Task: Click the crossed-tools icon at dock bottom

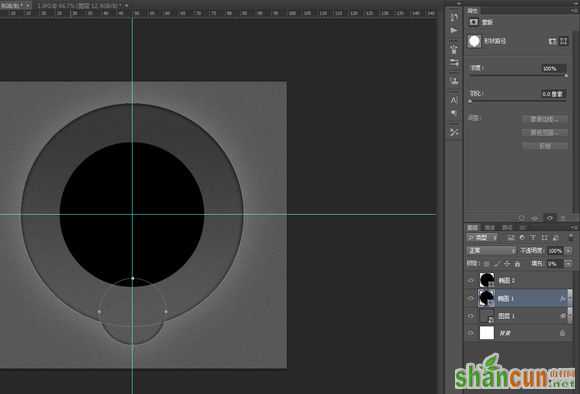Action: coord(454,132)
